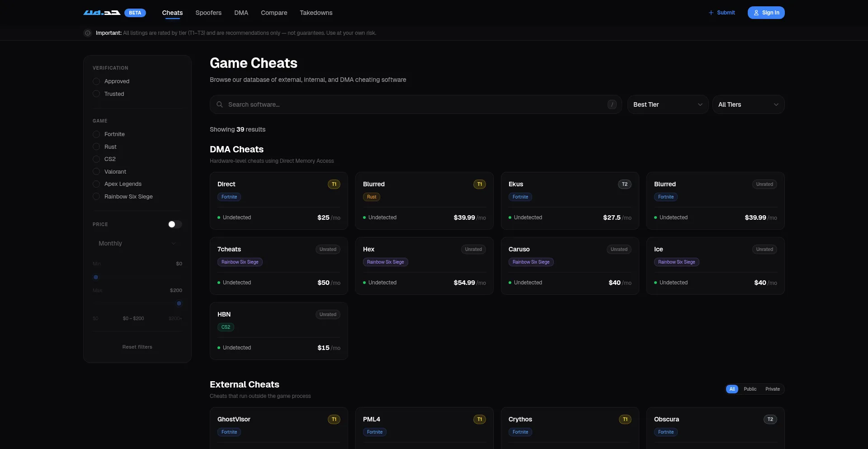Image resolution: width=868 pixels, height=449 pixels.
Task: Open the Hex listing card title
Action: (368, 249)
